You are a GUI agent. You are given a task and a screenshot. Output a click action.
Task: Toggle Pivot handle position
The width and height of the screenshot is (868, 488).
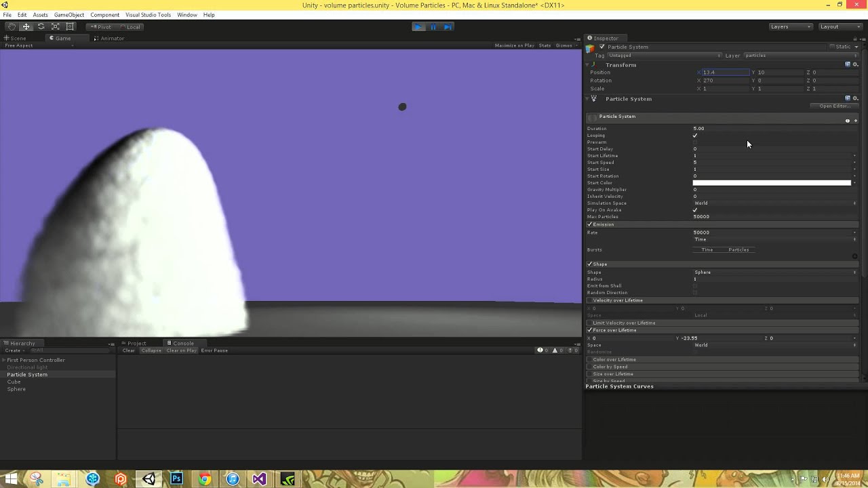point(100,26)
